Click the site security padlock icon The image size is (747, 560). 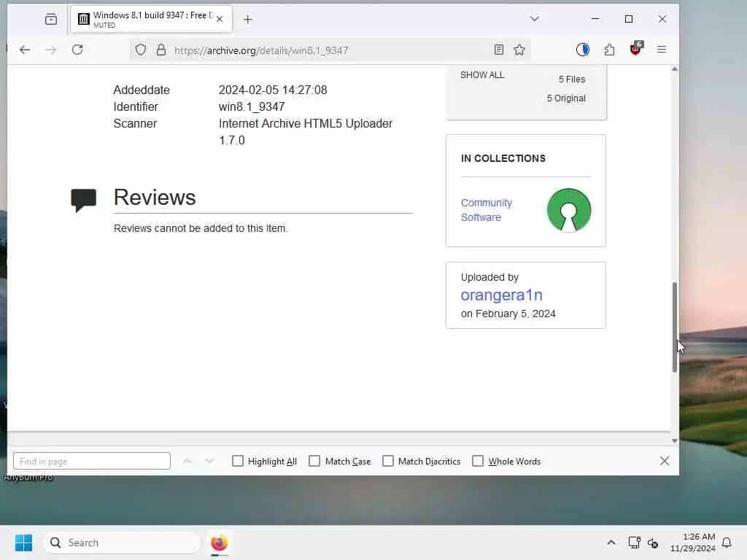coord(161,50)
